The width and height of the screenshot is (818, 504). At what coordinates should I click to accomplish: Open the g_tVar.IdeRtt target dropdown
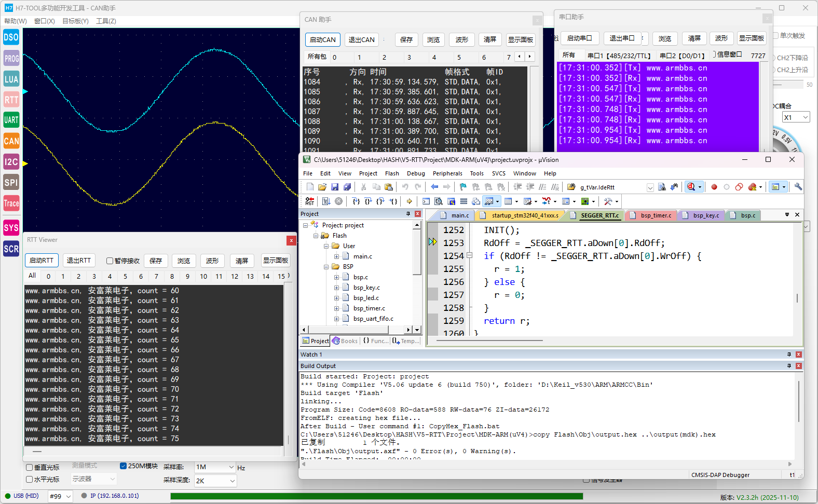pyautogui.click(x=650, y=187)
